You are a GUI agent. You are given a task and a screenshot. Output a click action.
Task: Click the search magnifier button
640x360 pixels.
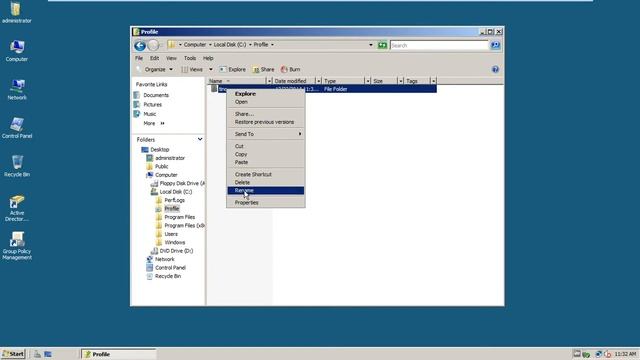pyautogui.click(x=495, y=45)
